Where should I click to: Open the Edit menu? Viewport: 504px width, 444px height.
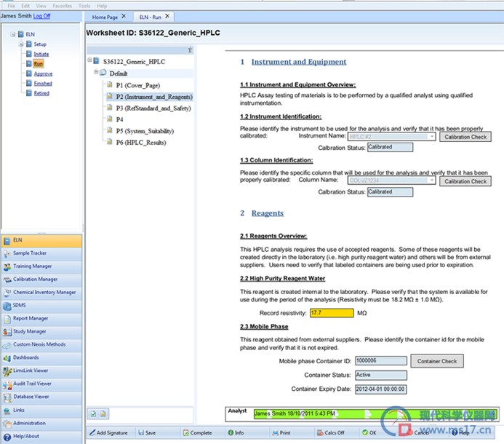pyautogui.click(x=25, y=6)
